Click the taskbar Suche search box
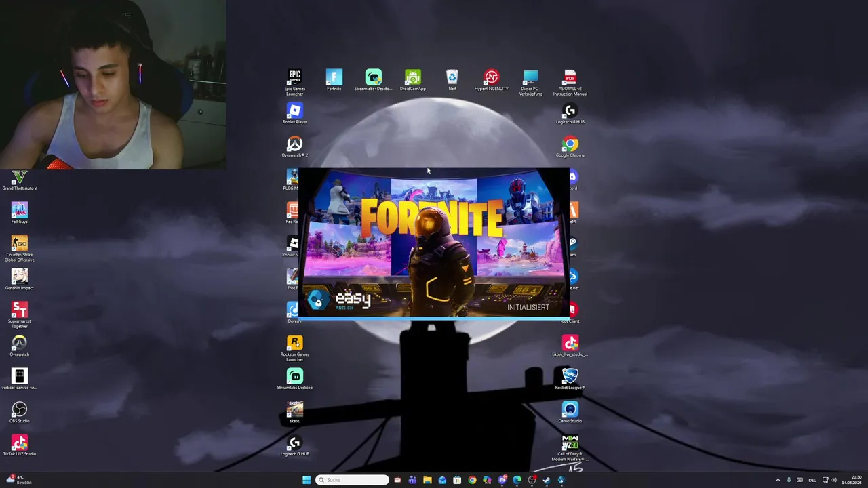This screenshot has width=868, height=488. (352, 480)
